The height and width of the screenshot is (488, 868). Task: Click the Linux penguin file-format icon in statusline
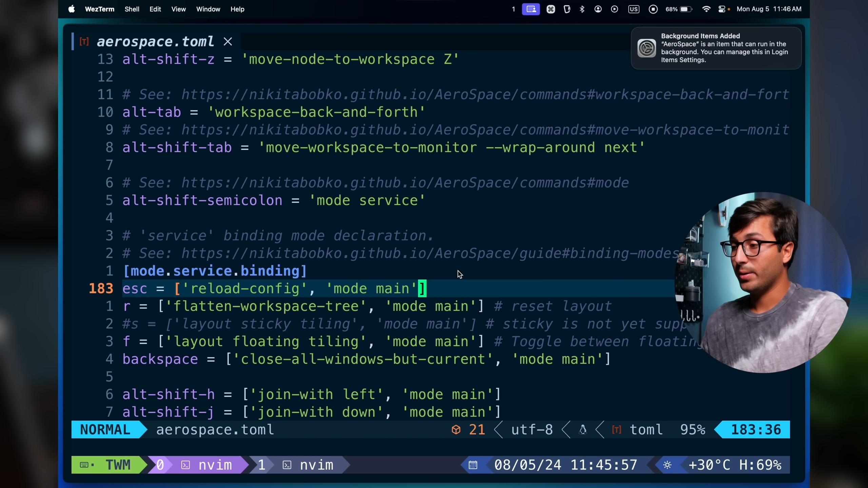(583, 430)
